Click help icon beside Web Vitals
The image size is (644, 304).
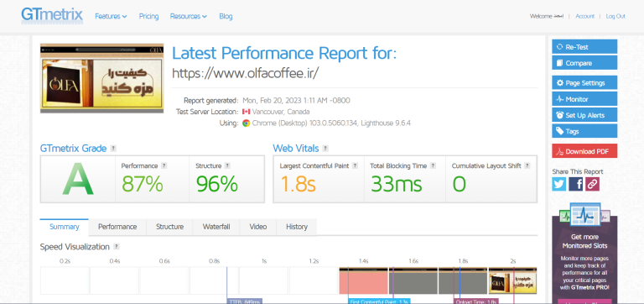point(325,149)
